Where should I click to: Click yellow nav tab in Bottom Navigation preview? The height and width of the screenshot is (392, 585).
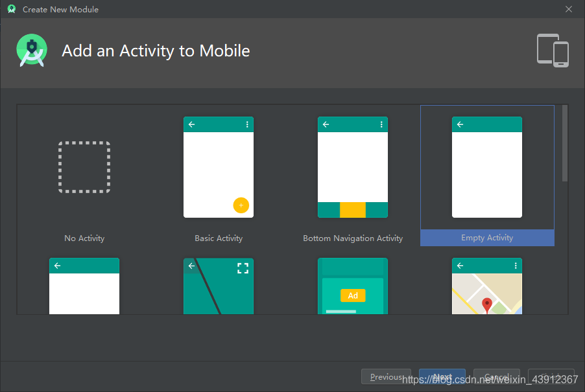pyautogui.click(x=353, y=210)
